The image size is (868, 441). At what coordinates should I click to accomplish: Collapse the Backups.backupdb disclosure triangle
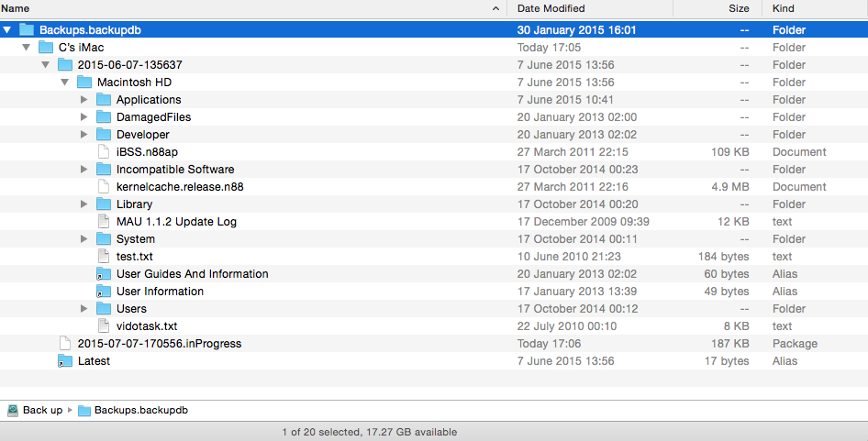click(x=6, y=30)
